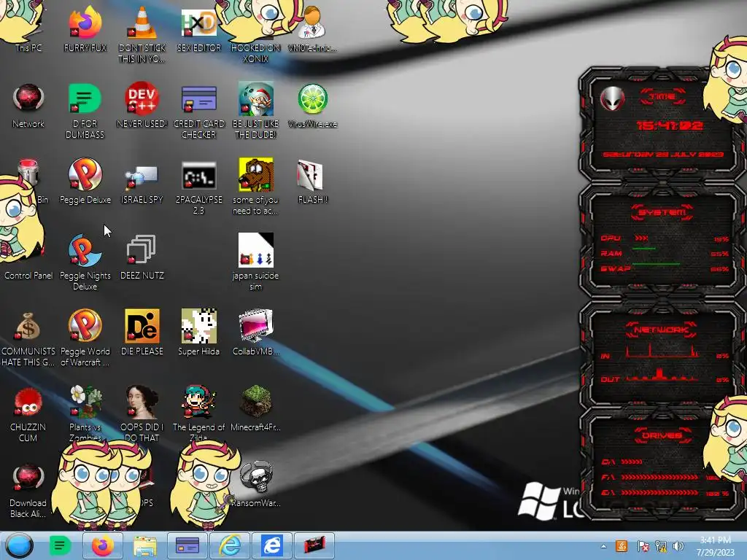Open D FOR DUMBASS shortcut
The width and height of the screenshot is (747, 560).
pyautogui.click(x=85, y=111)
